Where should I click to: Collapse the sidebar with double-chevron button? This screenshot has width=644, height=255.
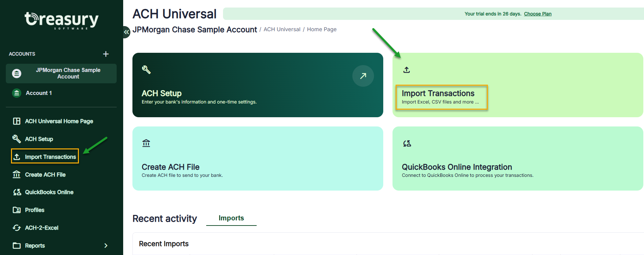click(127, 32)
